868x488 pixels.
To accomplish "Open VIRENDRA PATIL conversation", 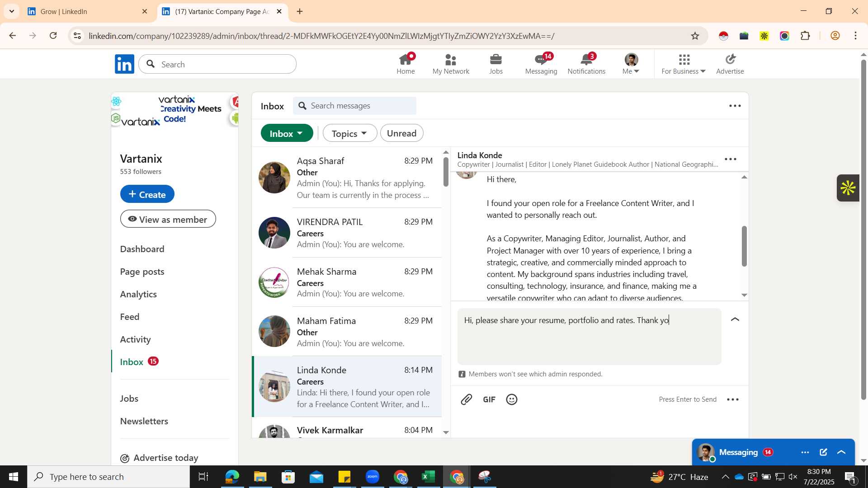I will pyautogui.click(x=346, y=233).
